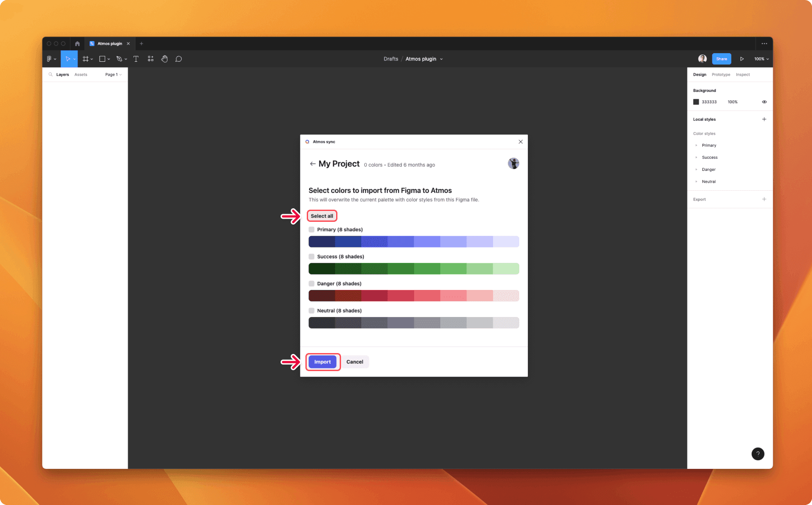The height and width of the screenshot is (505, 812).
Task: Select the Text tool
Action: click(x=136, y=59)
